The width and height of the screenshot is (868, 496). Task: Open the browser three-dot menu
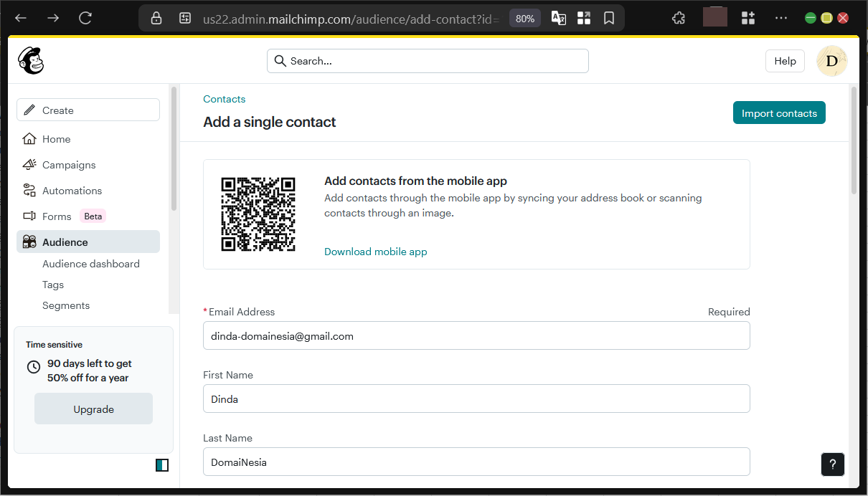click(x=781, y=19)
